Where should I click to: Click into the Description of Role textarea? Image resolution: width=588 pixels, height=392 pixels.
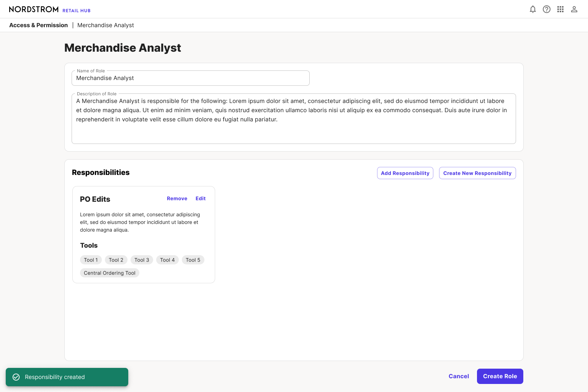coord(294,119)
